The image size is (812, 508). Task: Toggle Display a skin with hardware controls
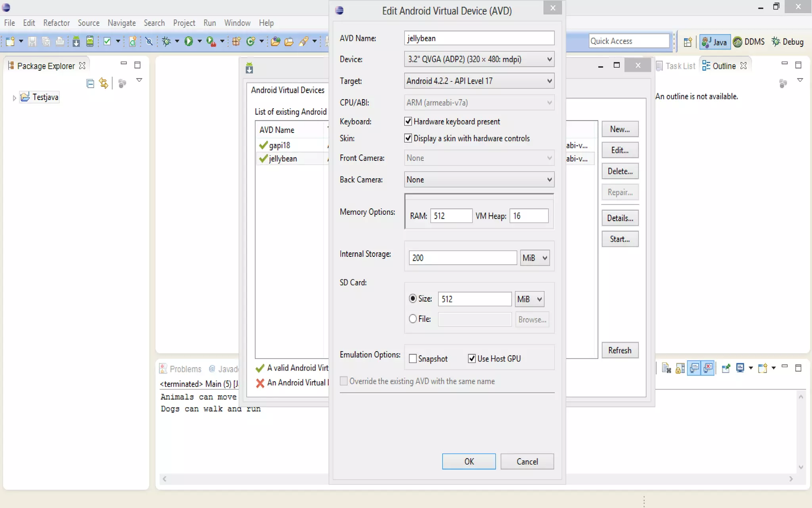[x=408, y=138]
